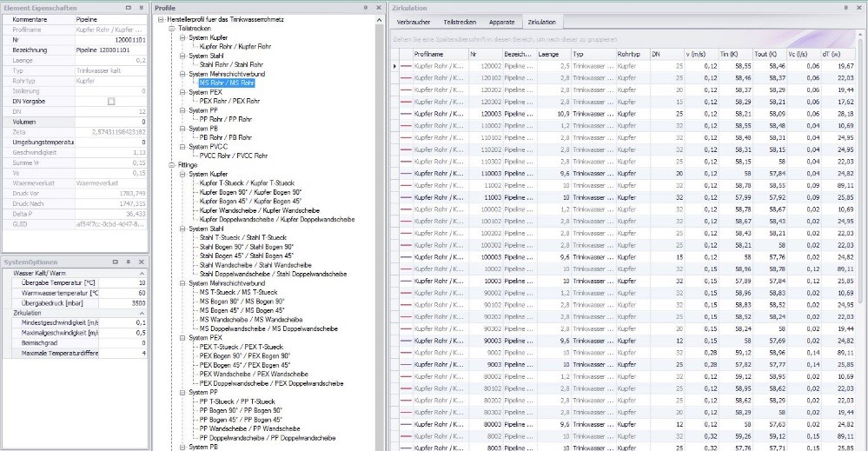The image size is (868, 451).
Task: Edit the Maximale Temperaturdifferenz value
Action: pos(123,353)
